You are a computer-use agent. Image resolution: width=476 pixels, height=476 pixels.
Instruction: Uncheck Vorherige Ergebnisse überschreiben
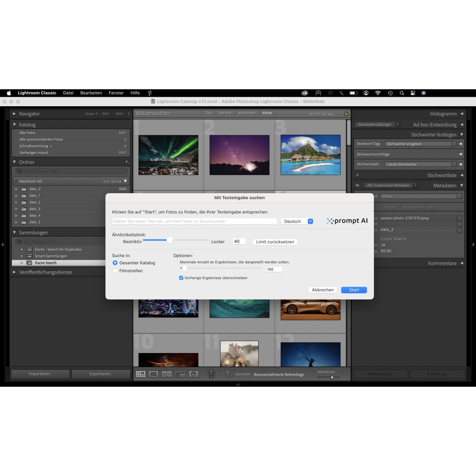pos(181,278)
